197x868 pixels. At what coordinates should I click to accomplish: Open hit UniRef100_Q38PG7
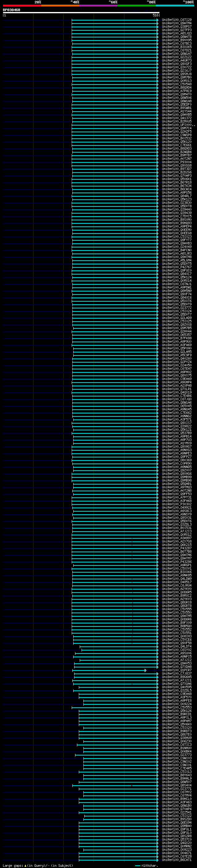tap(177, 26)
